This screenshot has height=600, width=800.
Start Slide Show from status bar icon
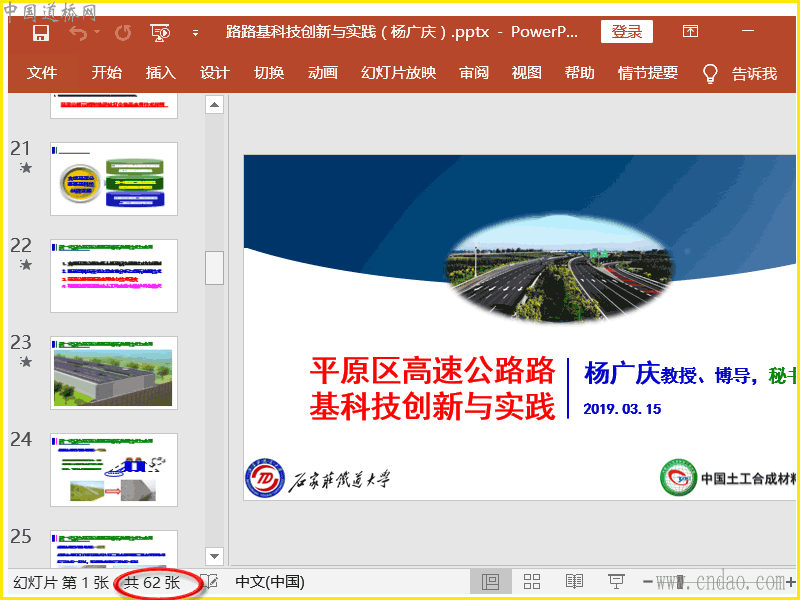pyautogui.click(x=616, y=582)
